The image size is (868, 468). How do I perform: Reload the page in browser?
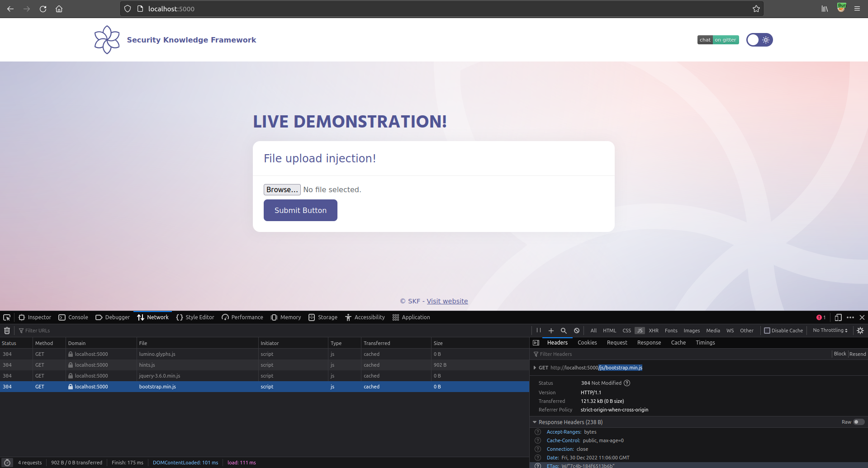point(43,9)
